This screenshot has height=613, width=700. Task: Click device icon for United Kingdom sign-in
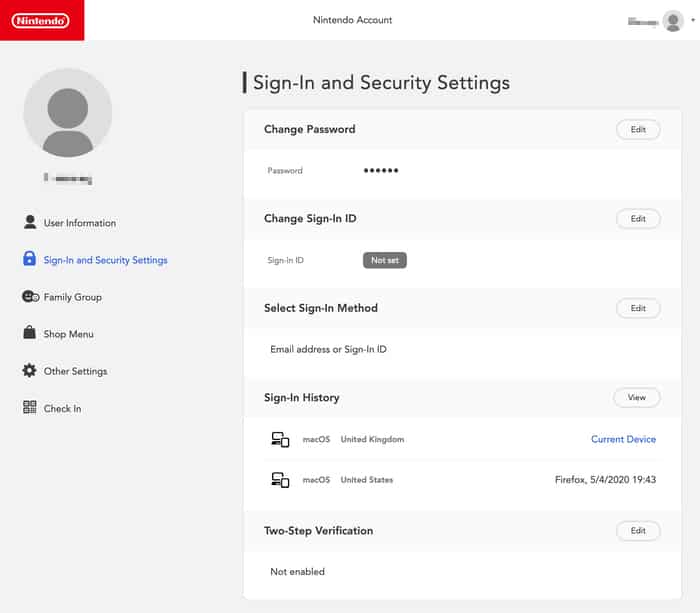tap(280, 439)
